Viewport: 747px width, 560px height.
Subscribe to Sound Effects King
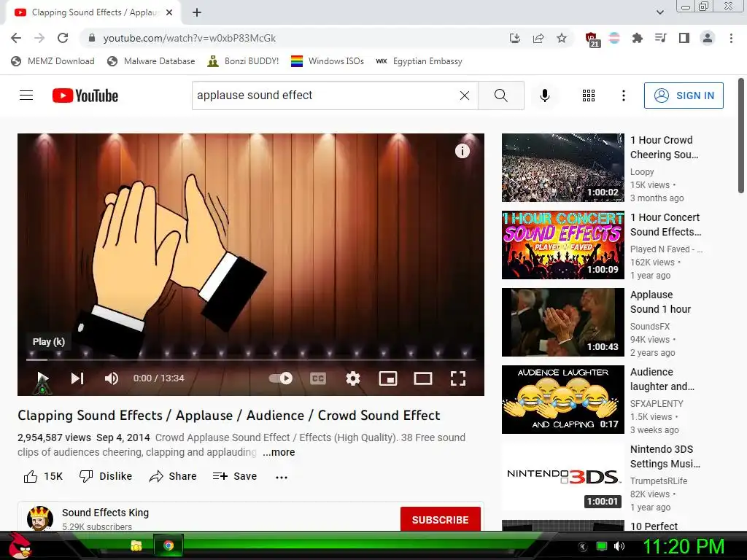pyautogui.click(x=440, y=519)
